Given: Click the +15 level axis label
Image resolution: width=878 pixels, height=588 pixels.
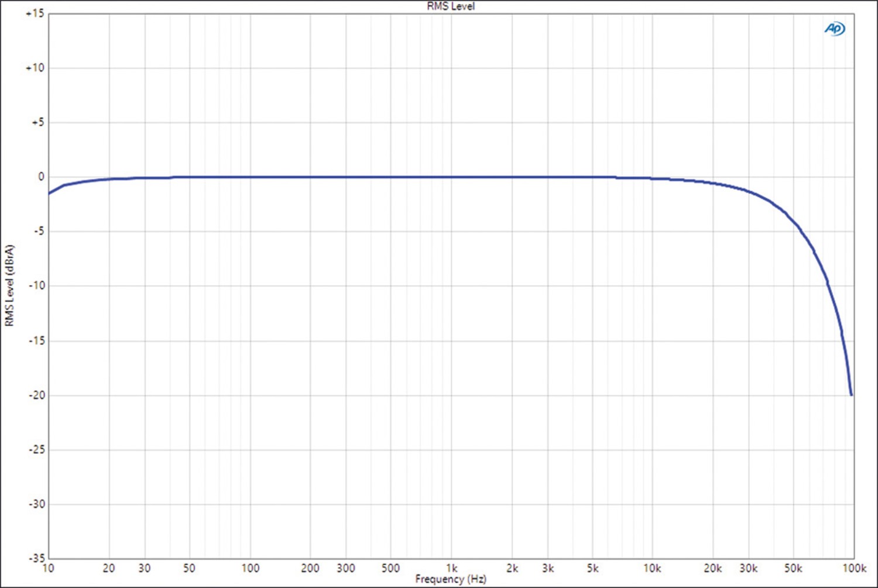Looking at the screenshot, I should click(35, 13).
